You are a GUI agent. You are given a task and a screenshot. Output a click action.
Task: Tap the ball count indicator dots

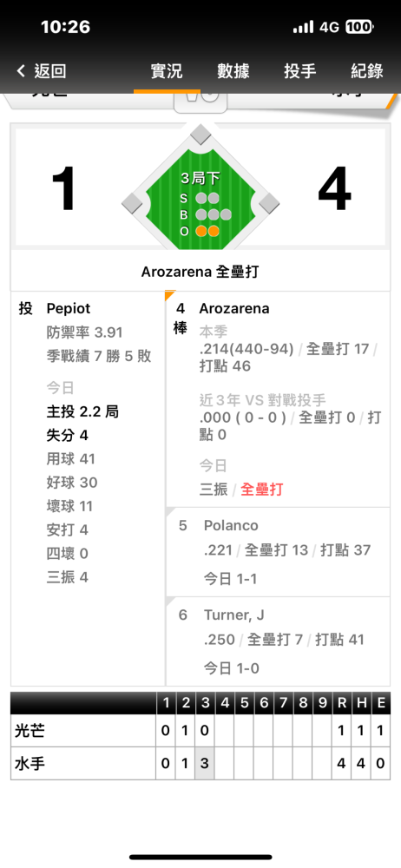pyautogui.click(x=214, y=214)
